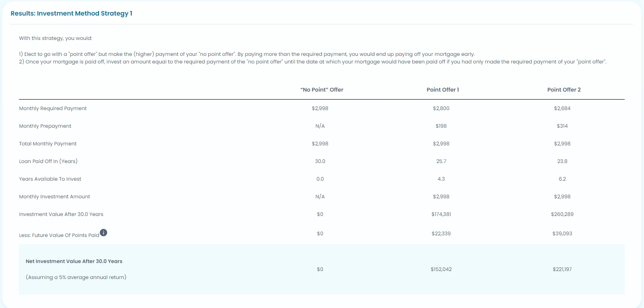
Task: Select the Monthly Required Payment row label
Action: point(52,108)
